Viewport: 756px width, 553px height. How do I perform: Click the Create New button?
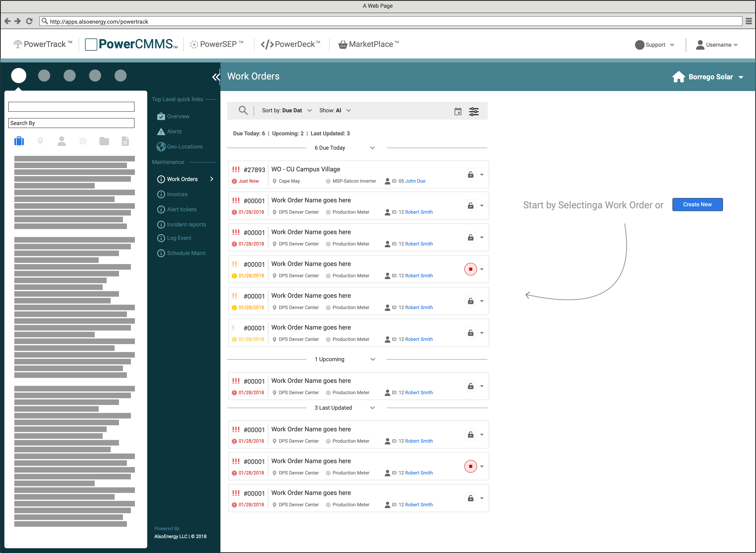[697, 204]
